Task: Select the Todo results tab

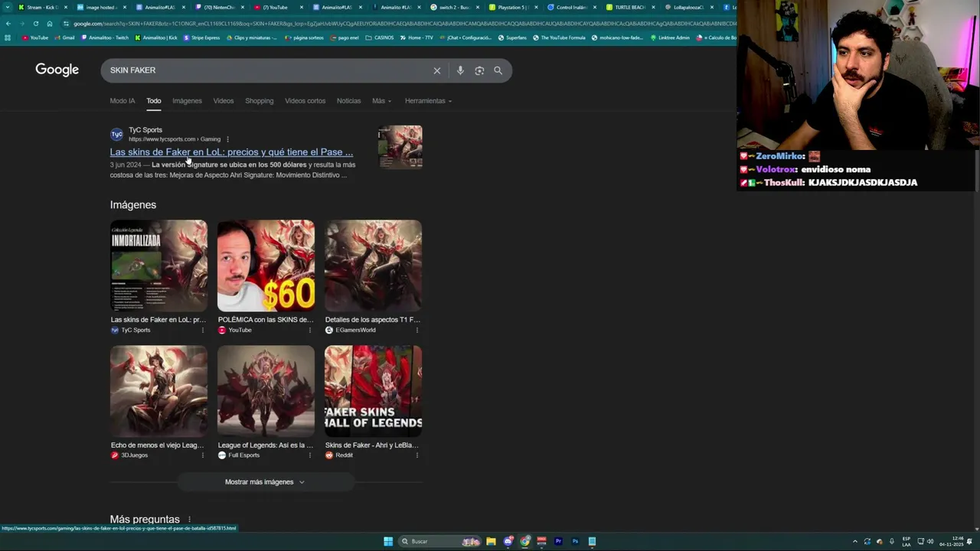Action: (154, 101)
